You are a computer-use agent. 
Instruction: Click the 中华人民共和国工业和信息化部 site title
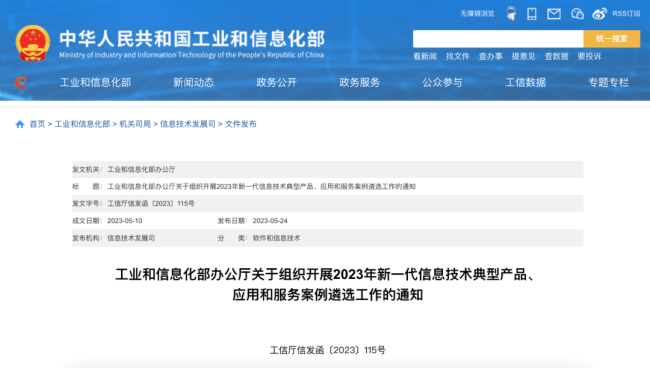(x=192, y=39)
